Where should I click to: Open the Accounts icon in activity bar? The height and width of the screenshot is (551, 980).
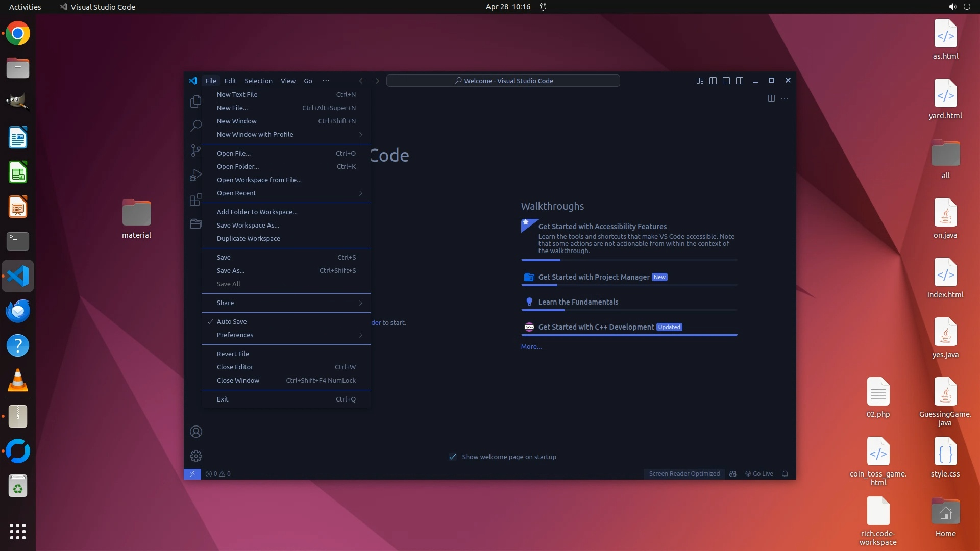pos(196,432)
